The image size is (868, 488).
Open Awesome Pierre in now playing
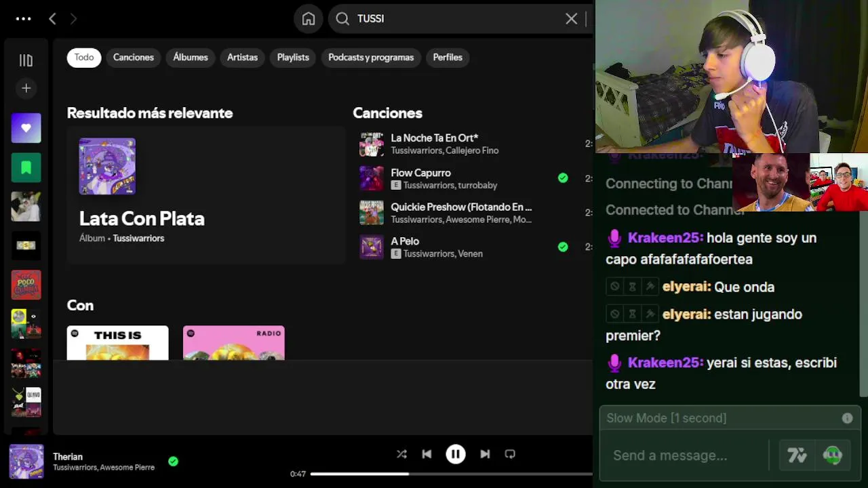coord(129,468)
